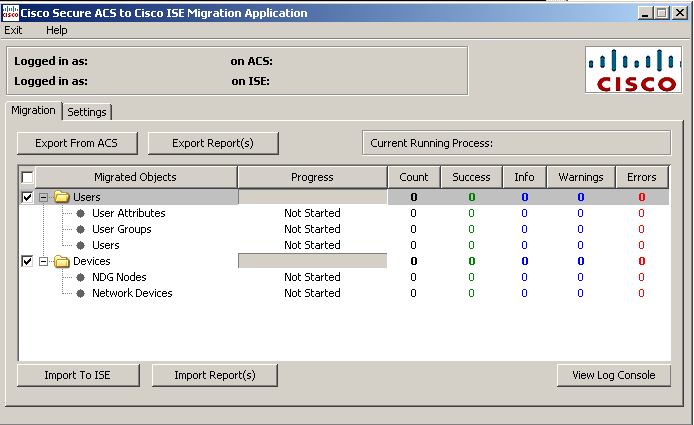Uncheck the Users folder checkbox
This screenshot has width=694, height=425.
click(27, 197)
